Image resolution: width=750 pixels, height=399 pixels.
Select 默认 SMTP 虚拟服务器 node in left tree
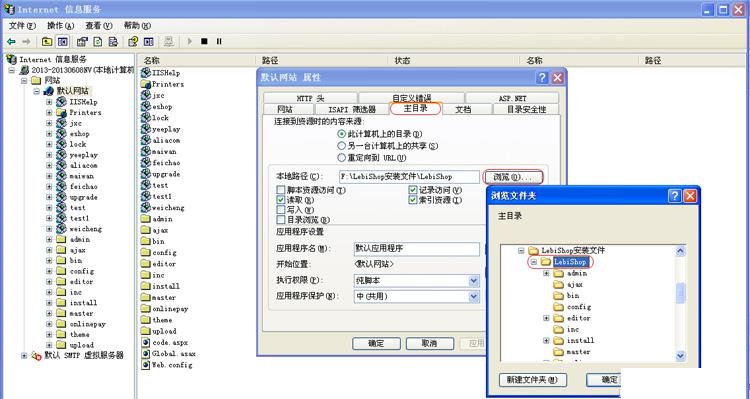[77, 355]
